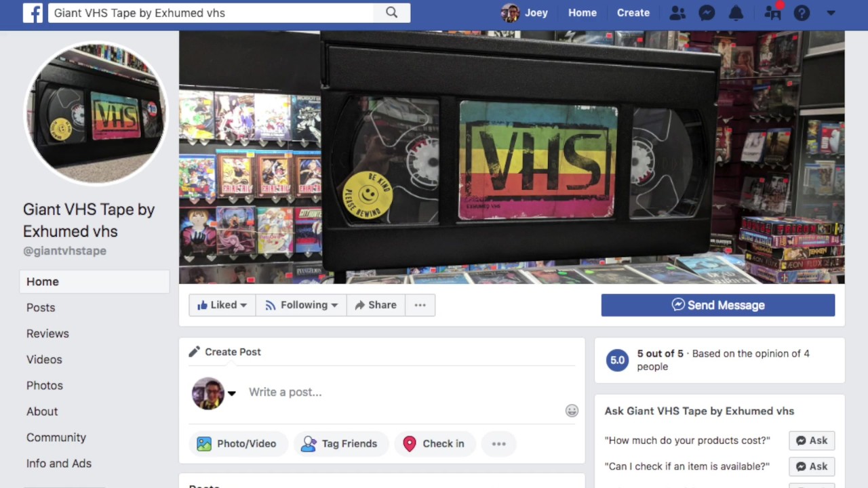Open the three dots menu beside Share
Image resolution: width=868 pixels, height=488 pixels.
click(420, 305)
